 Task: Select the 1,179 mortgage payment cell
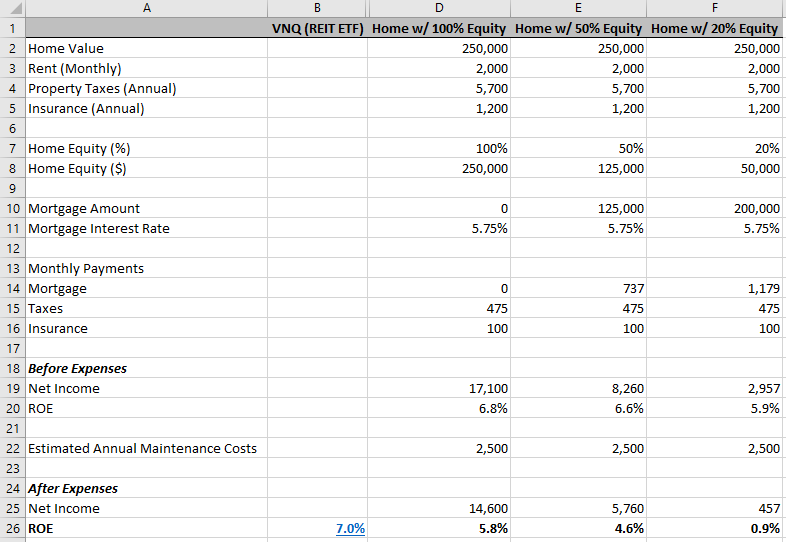tap(714, 288)
